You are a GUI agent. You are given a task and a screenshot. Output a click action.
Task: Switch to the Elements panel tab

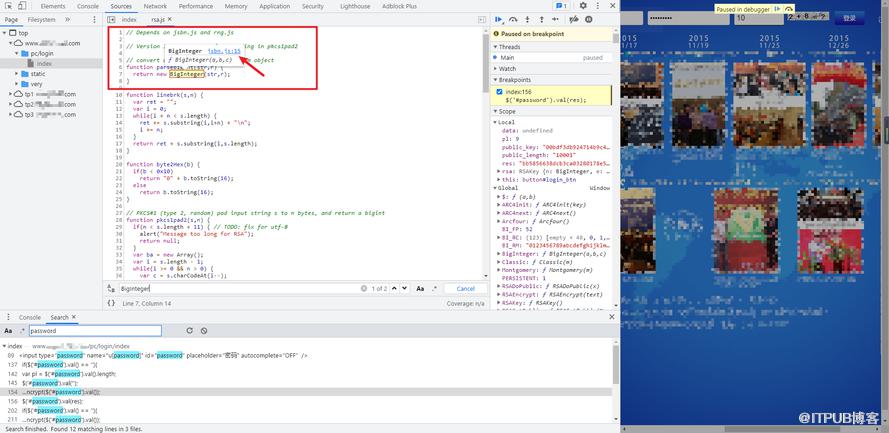tap(53, 6)
